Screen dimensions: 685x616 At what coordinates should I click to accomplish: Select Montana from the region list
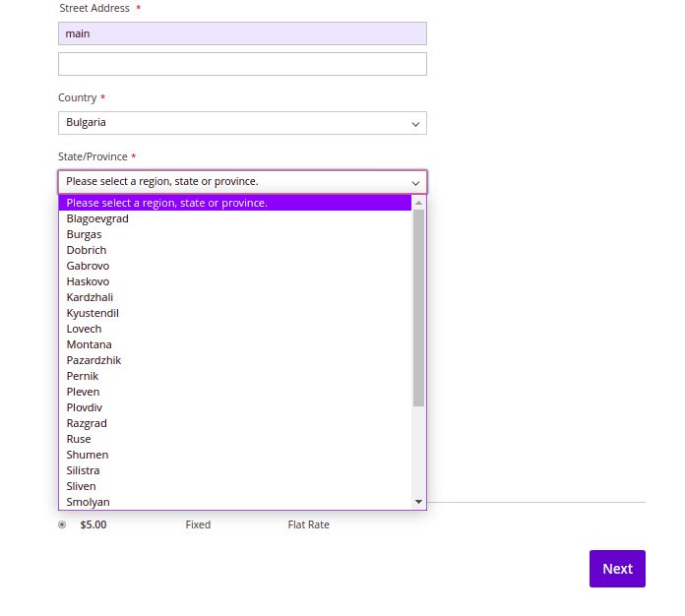click(x=235, y=344)
